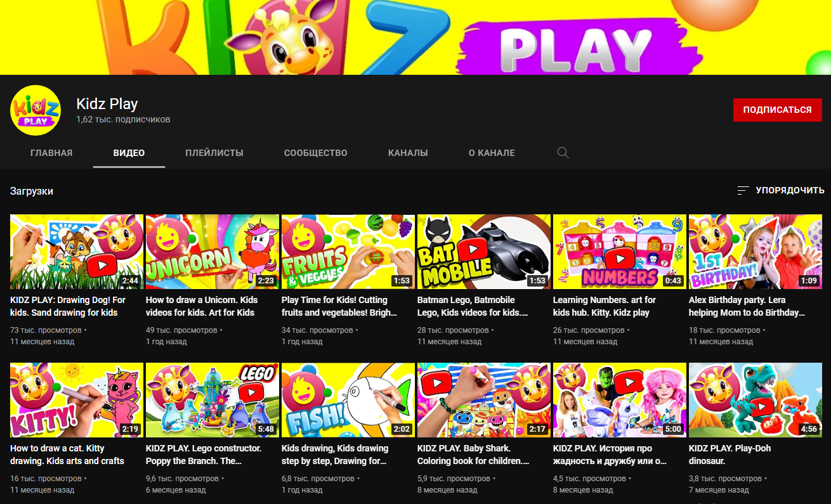Open the 5:00 duration video thumbnail
This screenshot has width=831, height=504.
620,400
